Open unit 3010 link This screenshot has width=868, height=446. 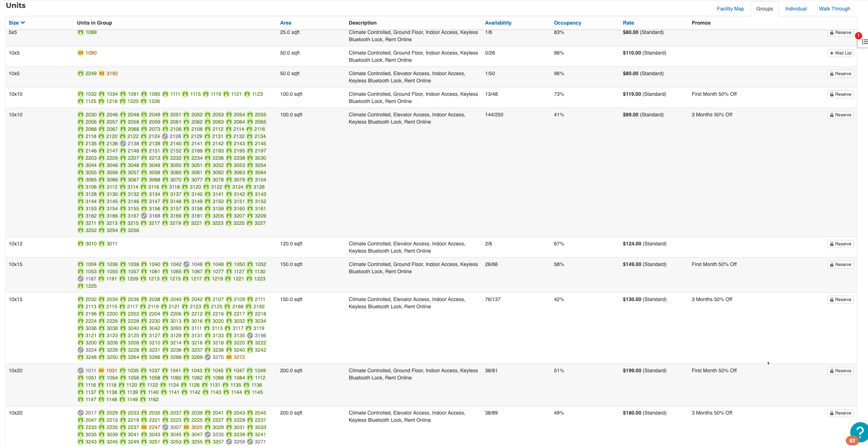tap(91, 244)
